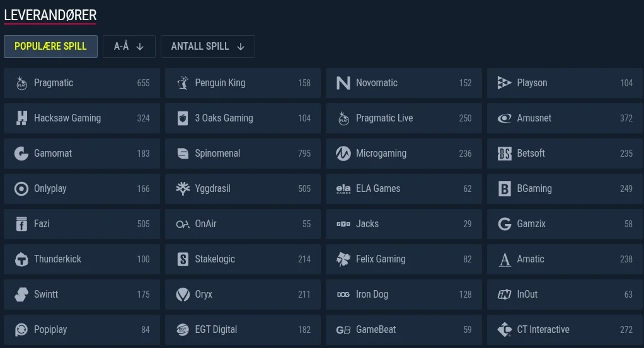Select the Iron Dog provider tile
Viewport: 644px width, 348px height.
(x=404, y=295)
